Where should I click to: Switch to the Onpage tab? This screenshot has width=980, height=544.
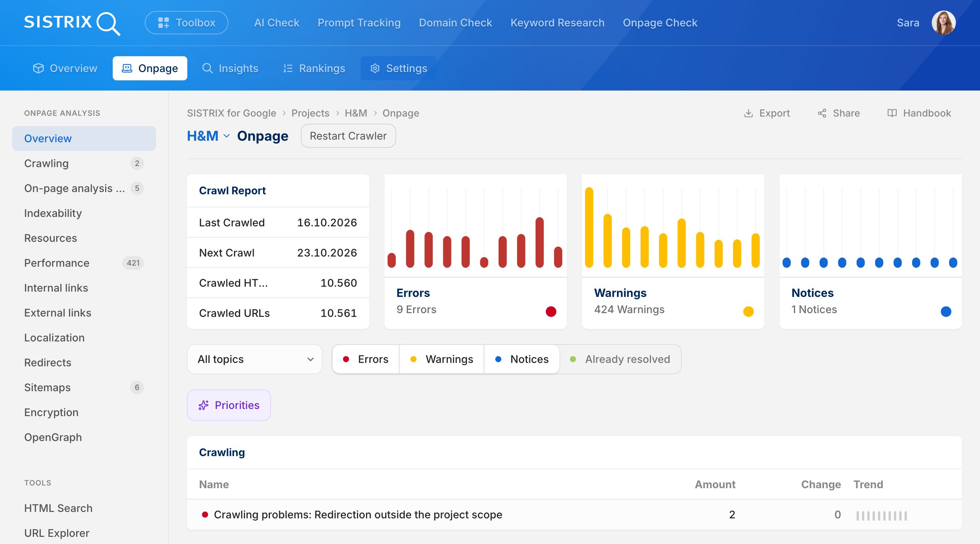(x=150, y=68)
